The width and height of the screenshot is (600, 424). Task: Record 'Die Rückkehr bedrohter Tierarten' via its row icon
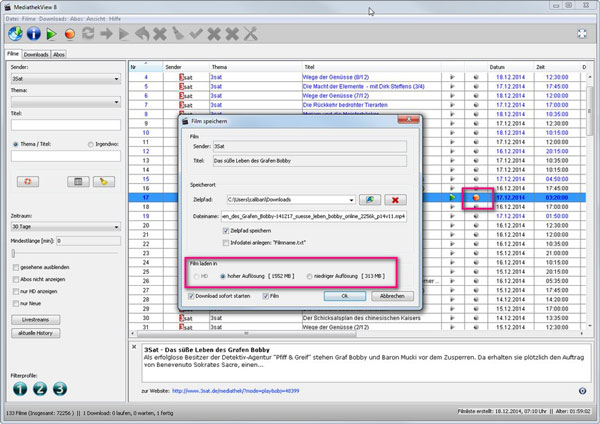click(x=476, y=105)
